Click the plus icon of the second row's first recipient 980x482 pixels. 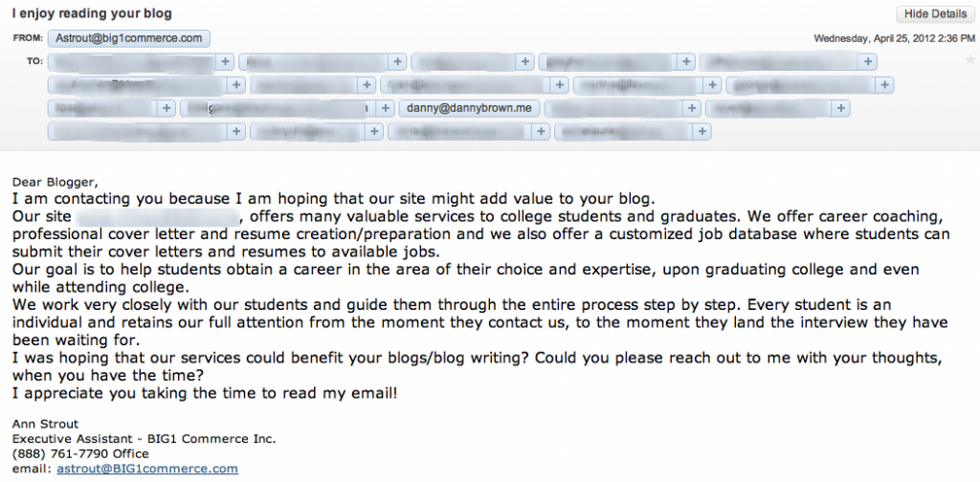(235, 84)
